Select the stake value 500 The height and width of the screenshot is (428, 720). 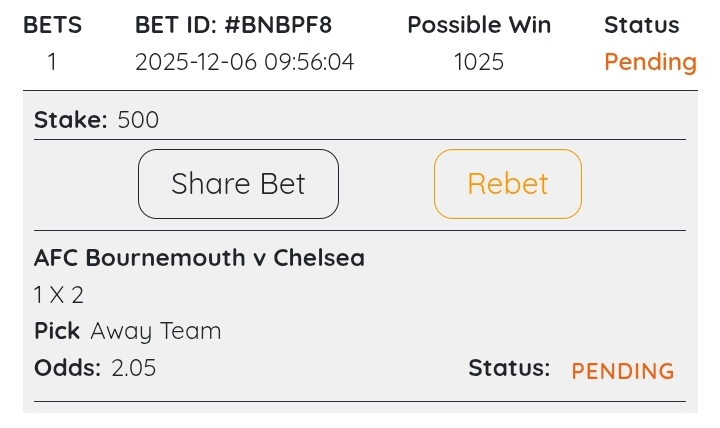tap(138, 121)
